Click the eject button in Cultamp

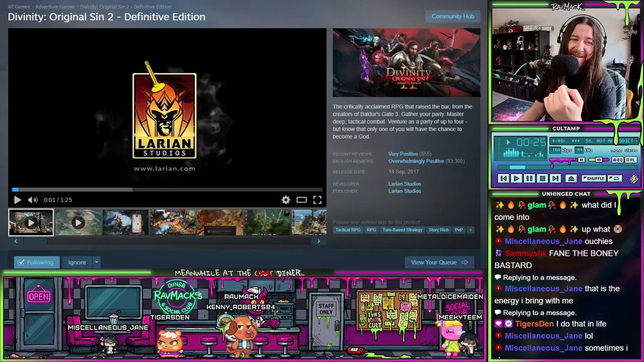[571, 178]
